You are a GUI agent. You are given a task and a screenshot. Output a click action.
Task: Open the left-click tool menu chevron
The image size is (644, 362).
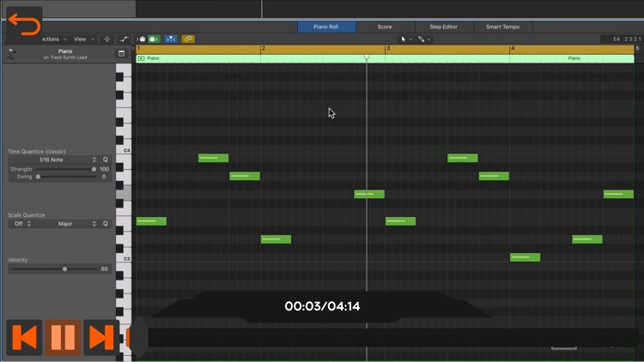(410, 39)
